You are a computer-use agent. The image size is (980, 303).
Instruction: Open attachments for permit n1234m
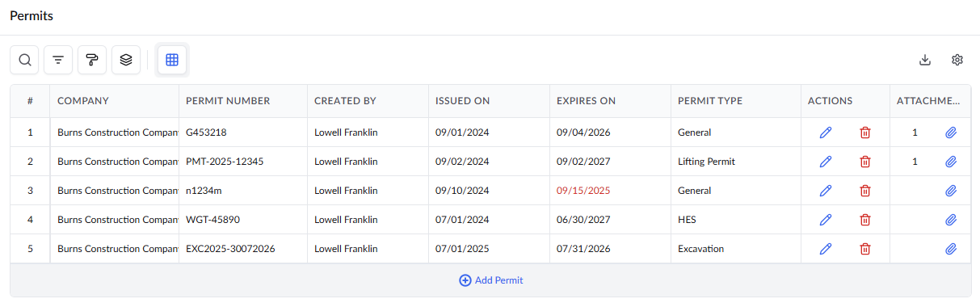pyautogui.click(x=951, y=191)
